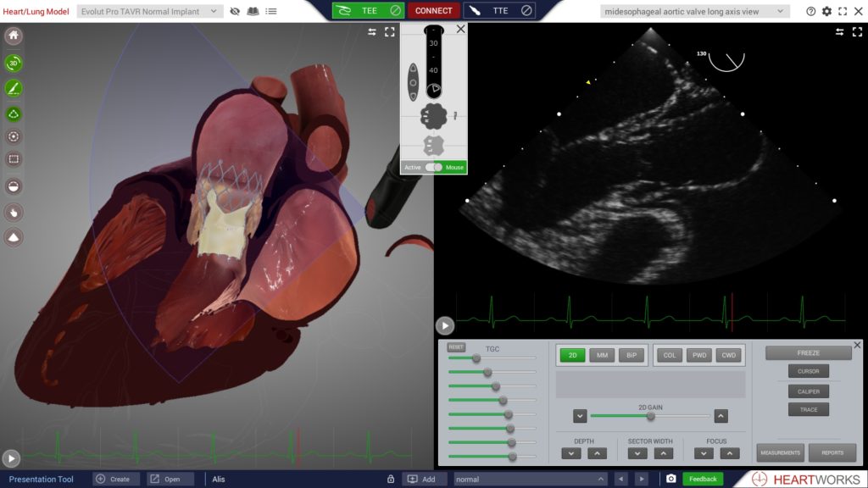Open the help question-mark icon

point(811,11)
